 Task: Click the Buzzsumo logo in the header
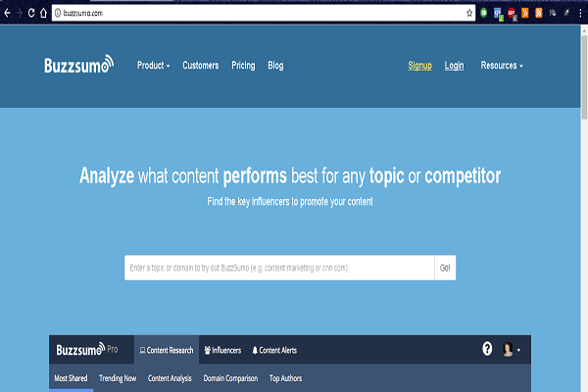(x=78, y=64)
